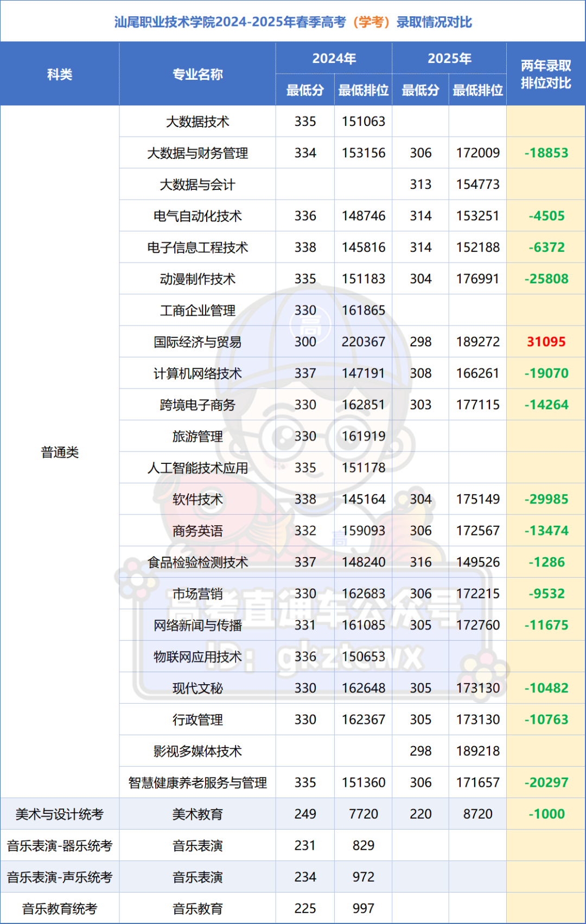This screenshot has height=924, width=586.
Task: Select the 科类 column header
Action: click(60, 74)
